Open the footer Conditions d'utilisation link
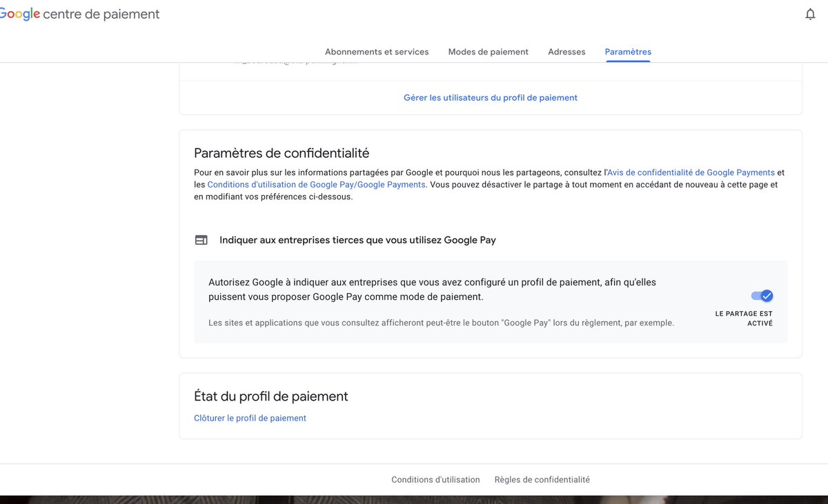 click(x=435, y=480)
